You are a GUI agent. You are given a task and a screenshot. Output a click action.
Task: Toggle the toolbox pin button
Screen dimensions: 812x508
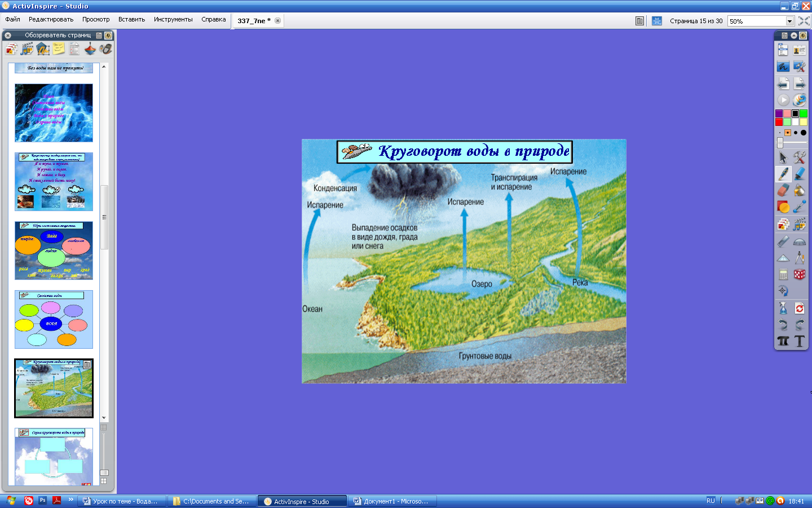[x=803, y=36]
